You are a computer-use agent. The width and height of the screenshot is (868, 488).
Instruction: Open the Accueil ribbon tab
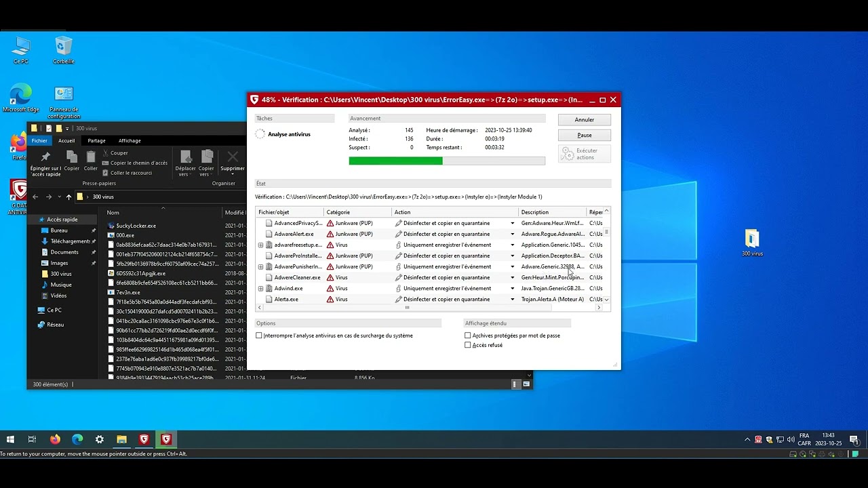[66, 140]
